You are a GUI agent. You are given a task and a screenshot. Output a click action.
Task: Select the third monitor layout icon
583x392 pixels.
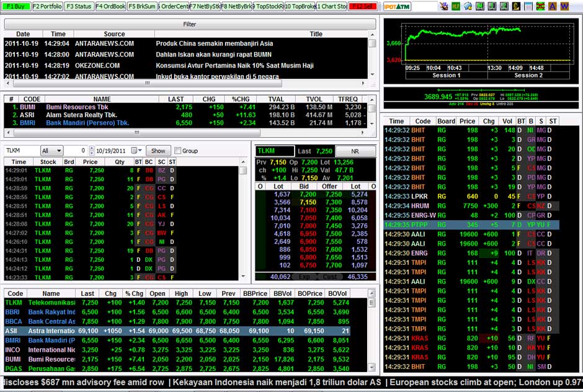504,6
